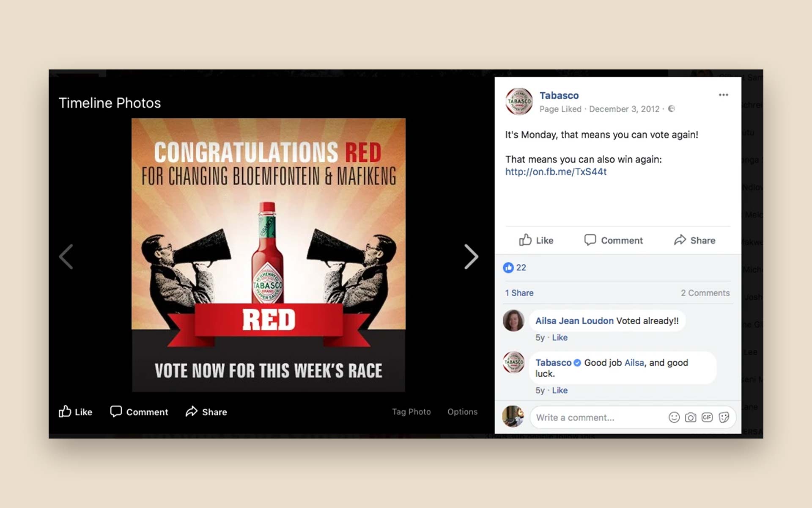Image resolution: width=812 pixels, height=508 pixels.
Task: Open the emoji picker in comment box
Action: click(674, 417)
